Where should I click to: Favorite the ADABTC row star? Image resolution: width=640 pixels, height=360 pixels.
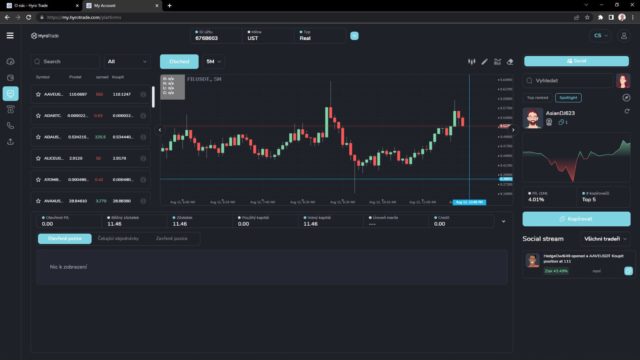click(x=38, y=116)
